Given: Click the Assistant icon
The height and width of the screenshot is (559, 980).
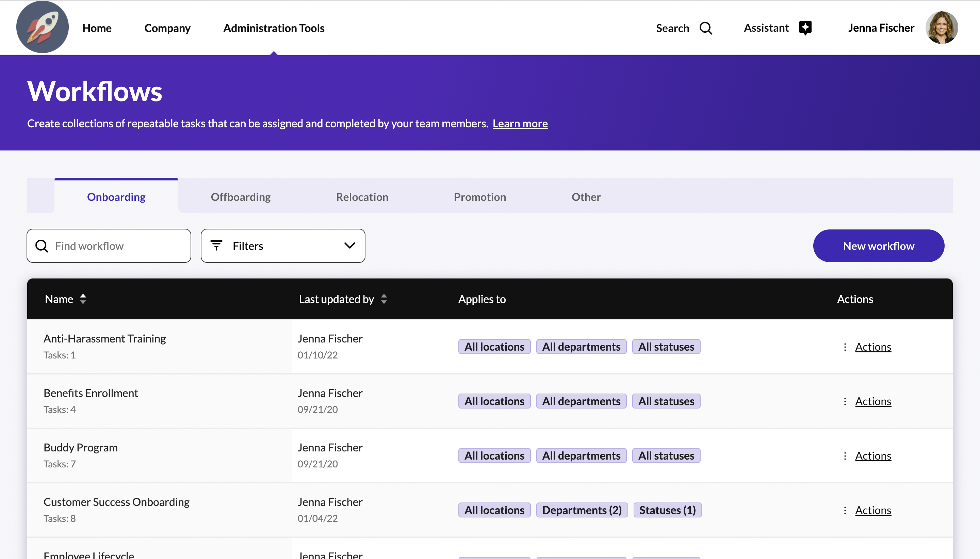Looking at the screenshot, I should [805, 27].
